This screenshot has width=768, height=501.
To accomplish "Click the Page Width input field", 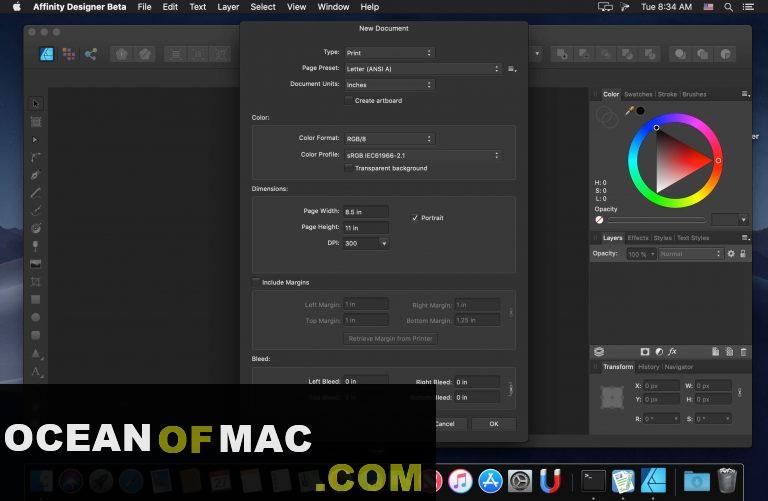I will coord(366,212).
